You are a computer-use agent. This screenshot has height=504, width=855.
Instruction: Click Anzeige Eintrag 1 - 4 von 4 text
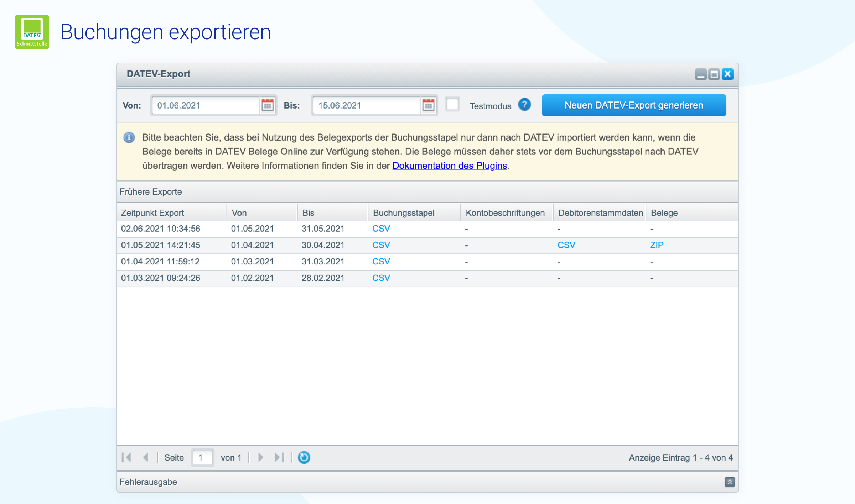click(681, 458)
